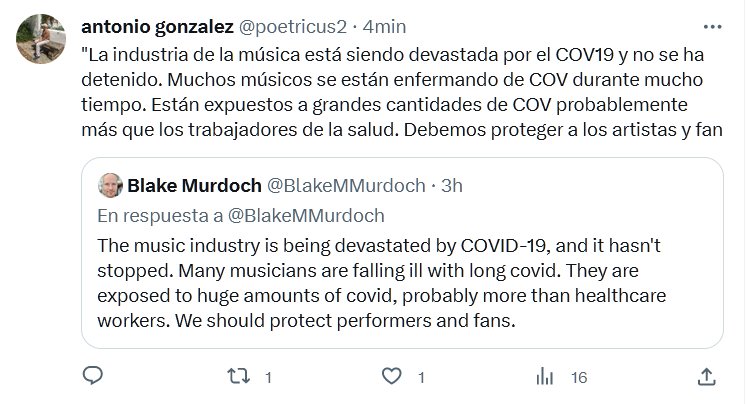Click the retweet arrows icon
Viewport: 746px width, 404px height.
240,377
